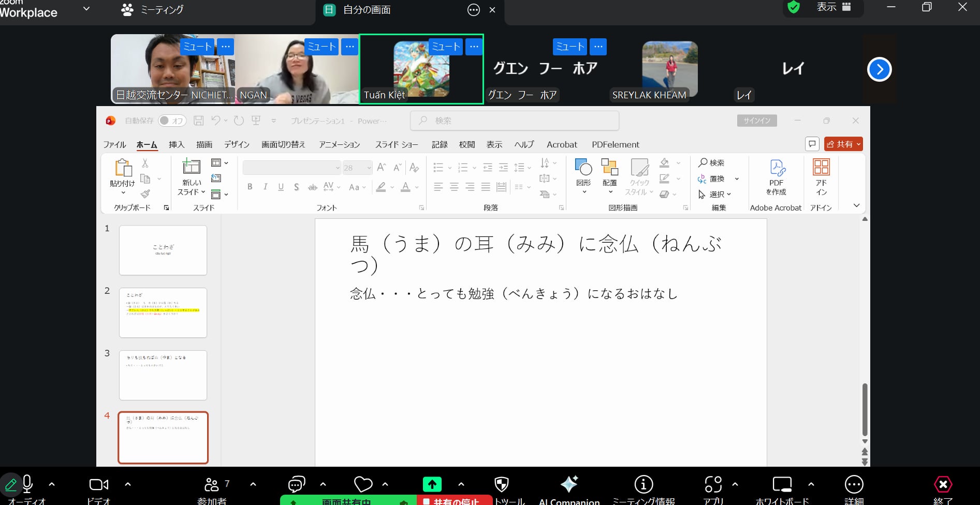Open the Insert (挿入) ribbon tab
The width and height of the screenshot is (980, 505).
coord(177,144)
